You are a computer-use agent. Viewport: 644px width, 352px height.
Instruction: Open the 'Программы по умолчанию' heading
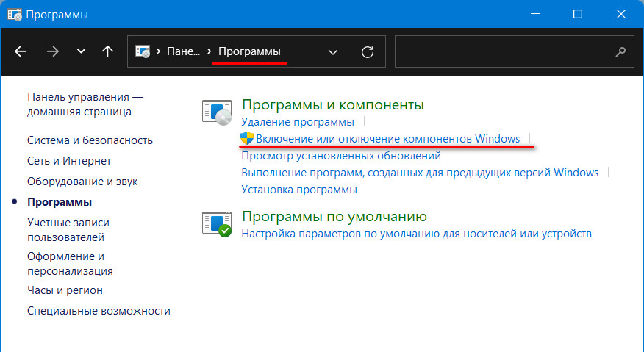pos(334,217)
